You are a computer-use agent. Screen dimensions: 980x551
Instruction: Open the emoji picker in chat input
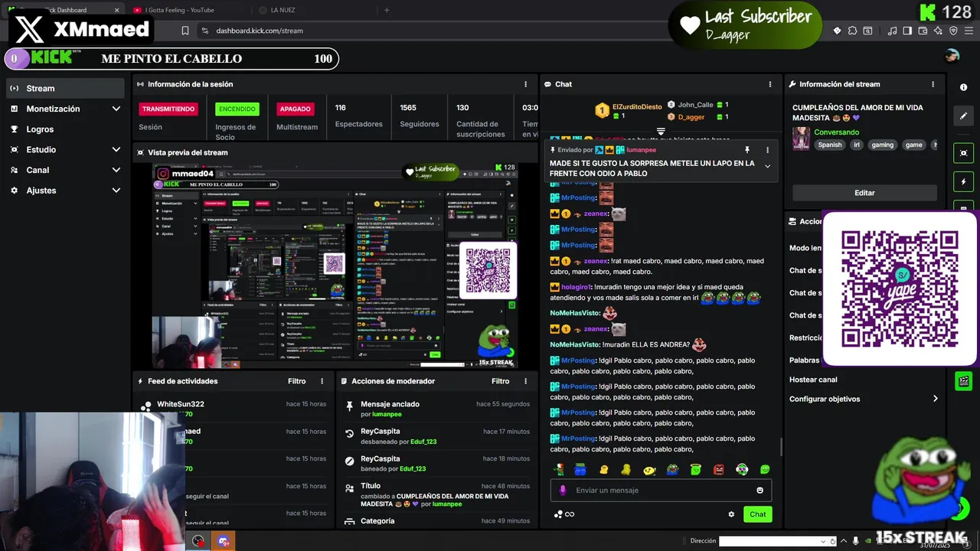pos(760,491)
